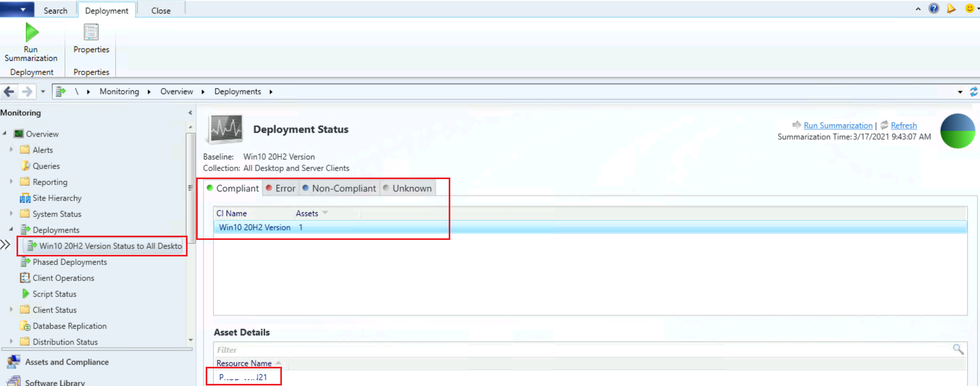Open address bar dropdown arrow
Viewport: 980px width, 386px height.
click(x=960, y=92)
